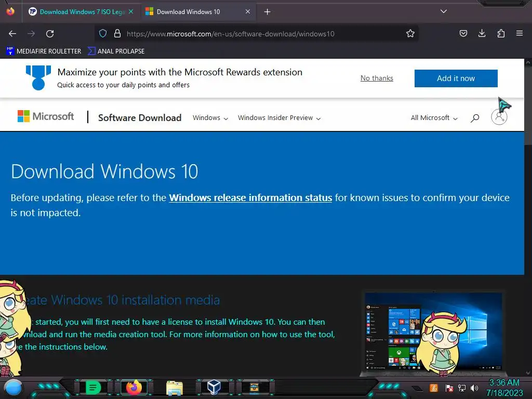The image size is (532, 399).
Task: Open the green notes taskbar app
Action: coord(93,388)
